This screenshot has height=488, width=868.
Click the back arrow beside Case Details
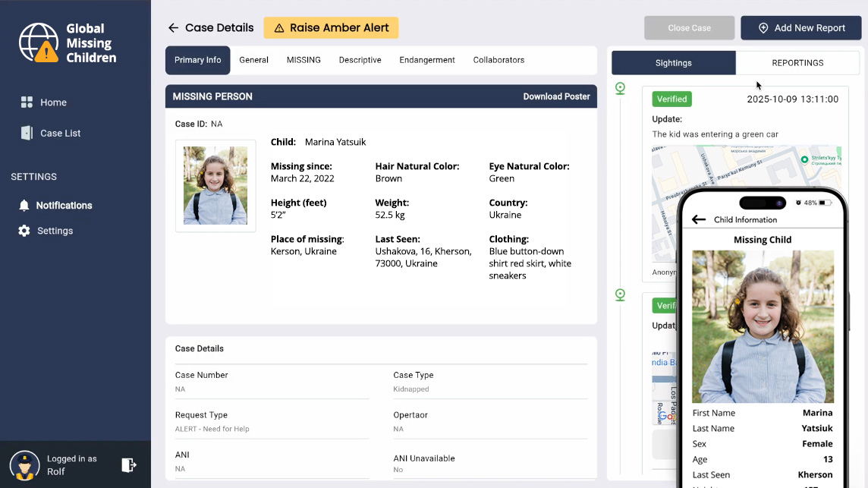173,28
